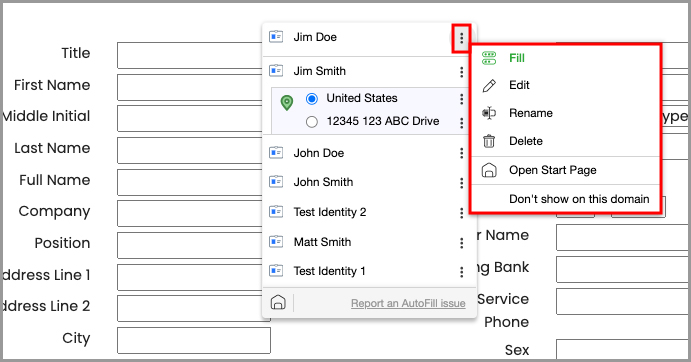Select the Jim Doe identity name
The image size is (691, 362).
click(x=315, y=37)
